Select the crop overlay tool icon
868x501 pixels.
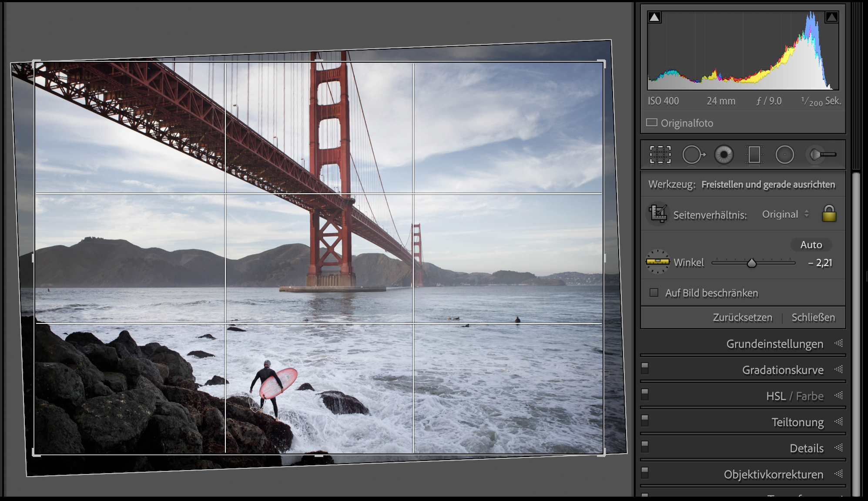tap(660, 155)
